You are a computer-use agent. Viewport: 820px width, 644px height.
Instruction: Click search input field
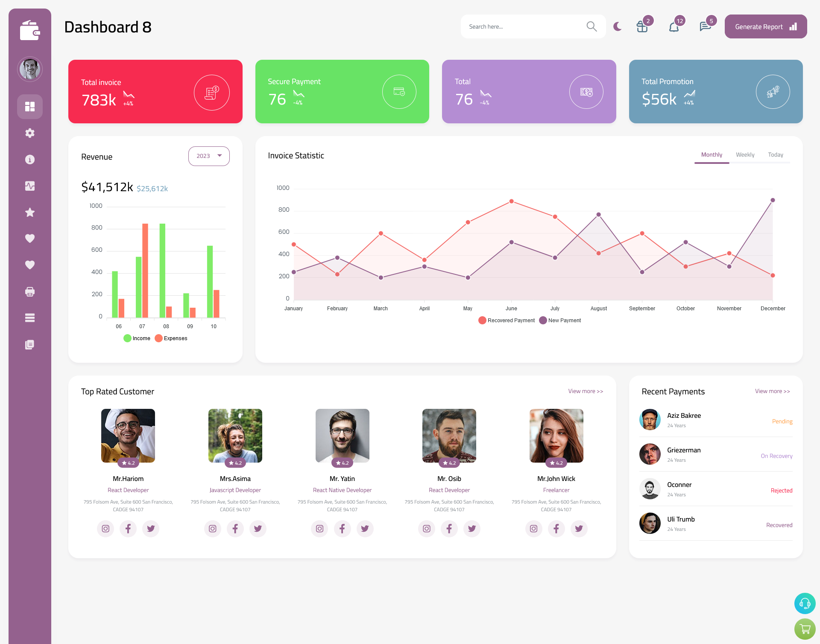click(x=522, y=26)
